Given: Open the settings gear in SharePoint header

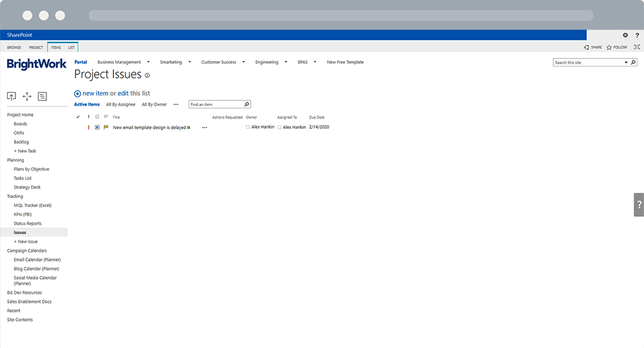Looking at the screenshot, I should click(x=625, y=35).
